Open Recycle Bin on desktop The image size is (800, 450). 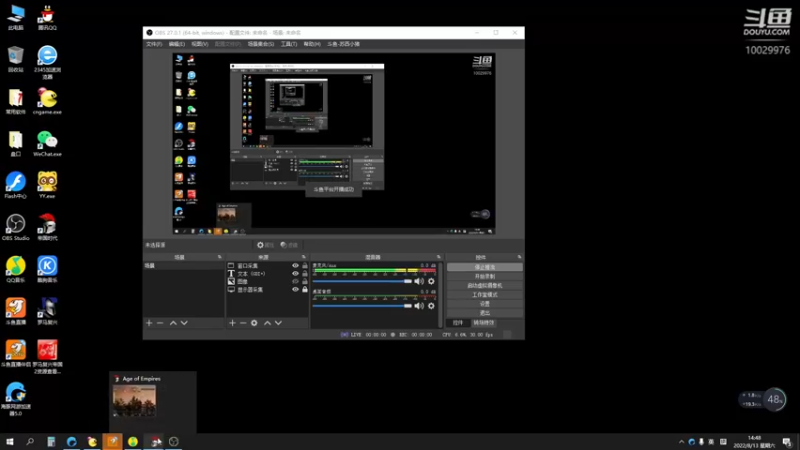tap(16, 59)
